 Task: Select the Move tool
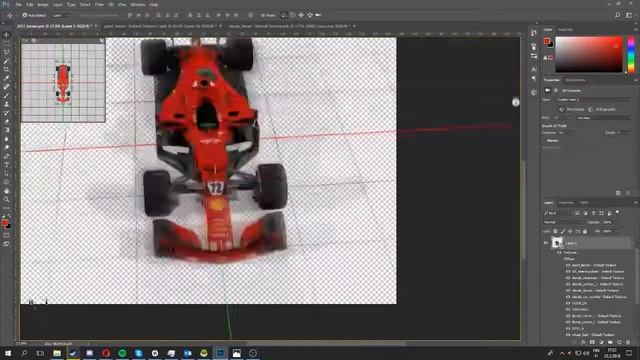[x=6, y=35]
